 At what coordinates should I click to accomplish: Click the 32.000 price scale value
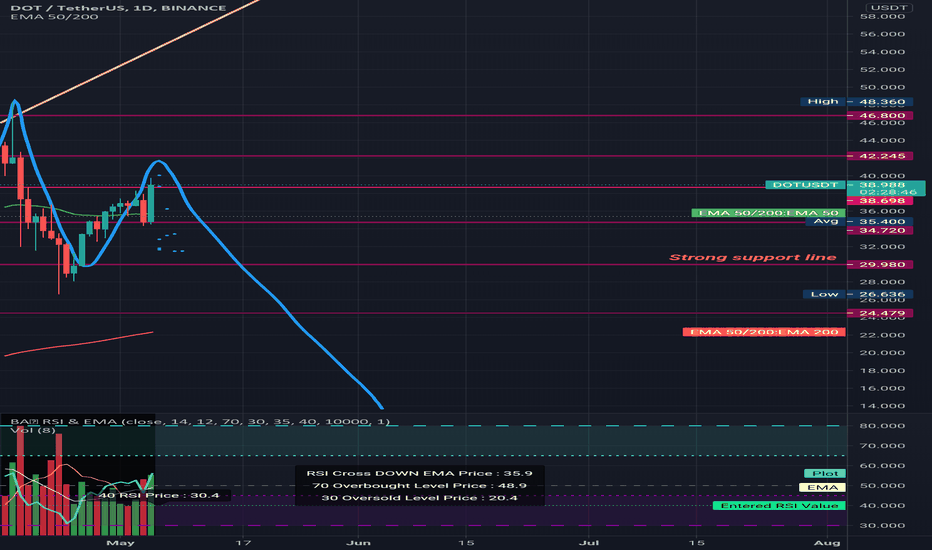pyautogui.click(x=882, y=247)
